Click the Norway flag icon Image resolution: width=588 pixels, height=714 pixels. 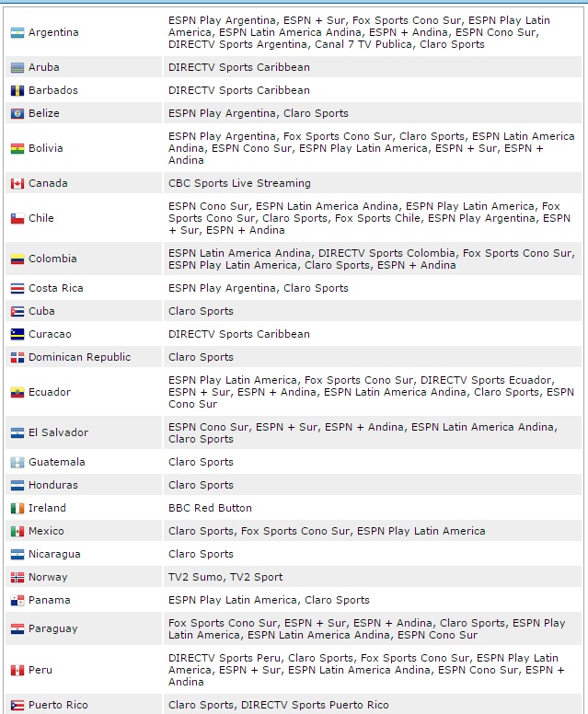tap(17, 578)
